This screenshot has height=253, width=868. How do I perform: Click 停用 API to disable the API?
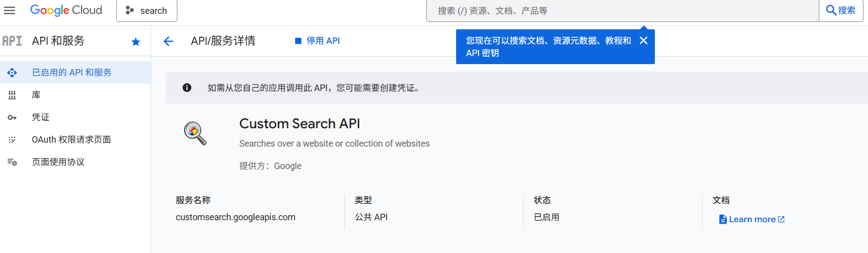(x=317, y=41)
